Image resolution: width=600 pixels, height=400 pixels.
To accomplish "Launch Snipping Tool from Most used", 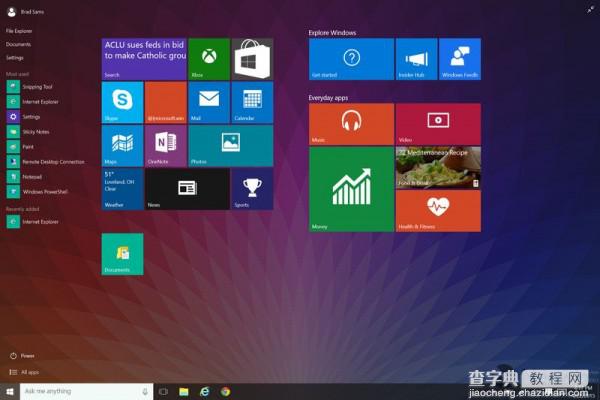I will point(29,87).
